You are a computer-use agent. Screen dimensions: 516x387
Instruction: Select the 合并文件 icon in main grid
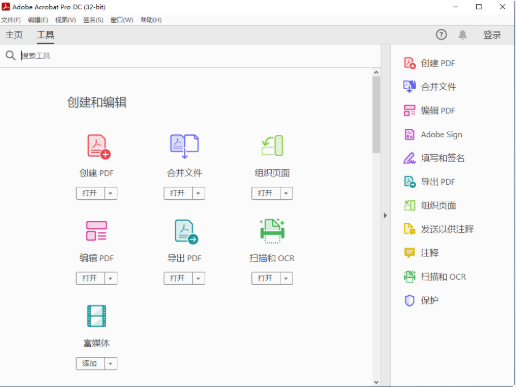point(184,146)
